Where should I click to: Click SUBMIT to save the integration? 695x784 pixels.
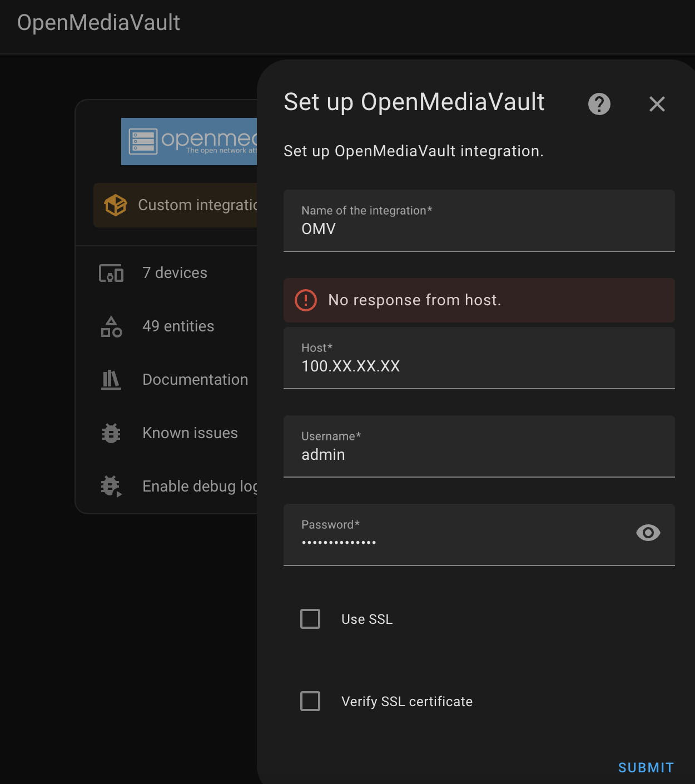click(645, 767)
